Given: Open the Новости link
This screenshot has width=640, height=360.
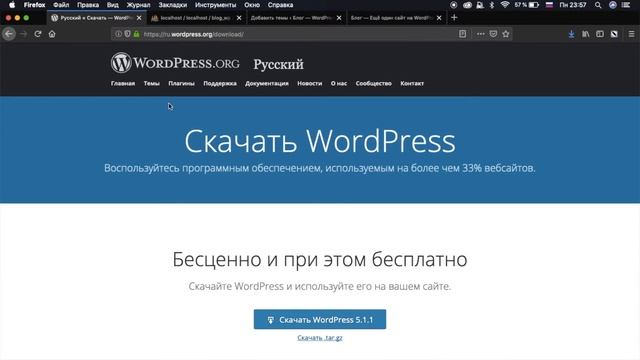Looking at the screenshot, I should [x=310, y=83].
